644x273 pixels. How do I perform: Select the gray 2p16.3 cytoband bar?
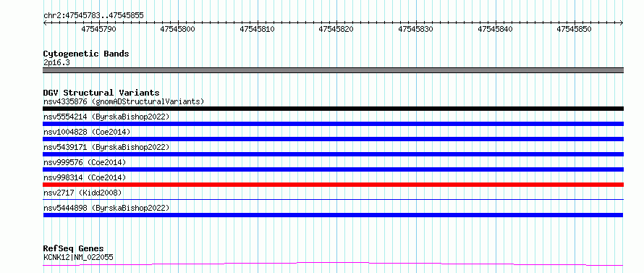pyautogui.click(x=333, y=70)
